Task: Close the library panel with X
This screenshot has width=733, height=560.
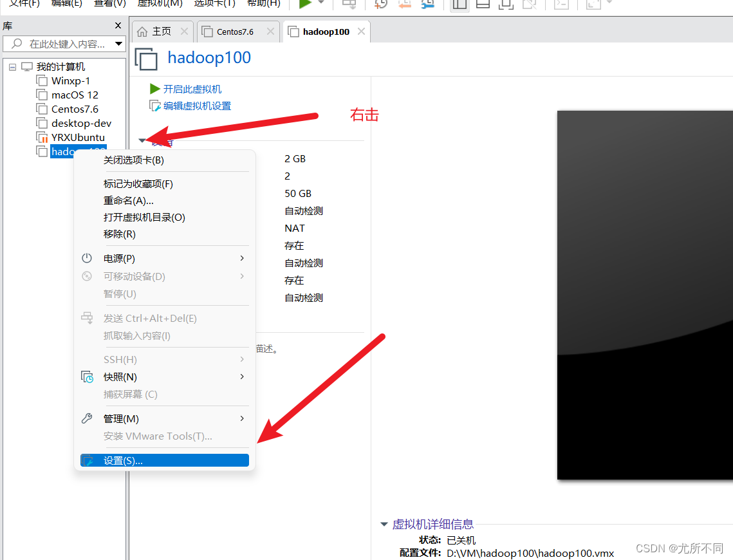Action: coord(118,25)
